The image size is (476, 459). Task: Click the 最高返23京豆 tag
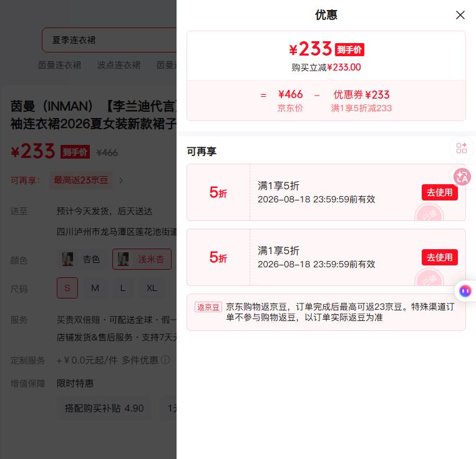80,180
